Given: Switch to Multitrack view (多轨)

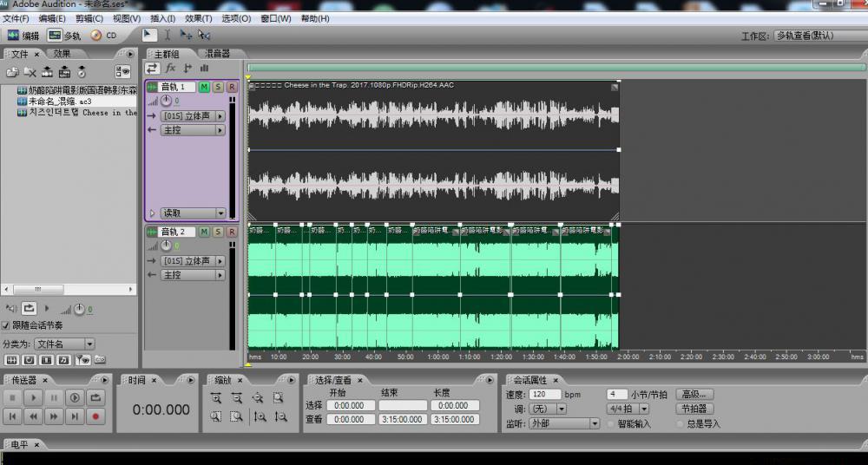Looking at the screenshot, I should (64, 36).
